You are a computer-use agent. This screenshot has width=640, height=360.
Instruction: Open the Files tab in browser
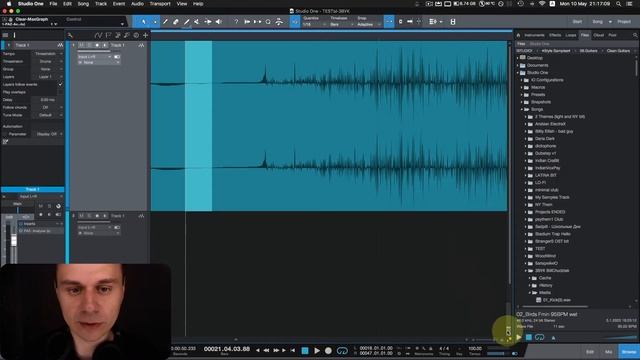(x=585, y=36)
